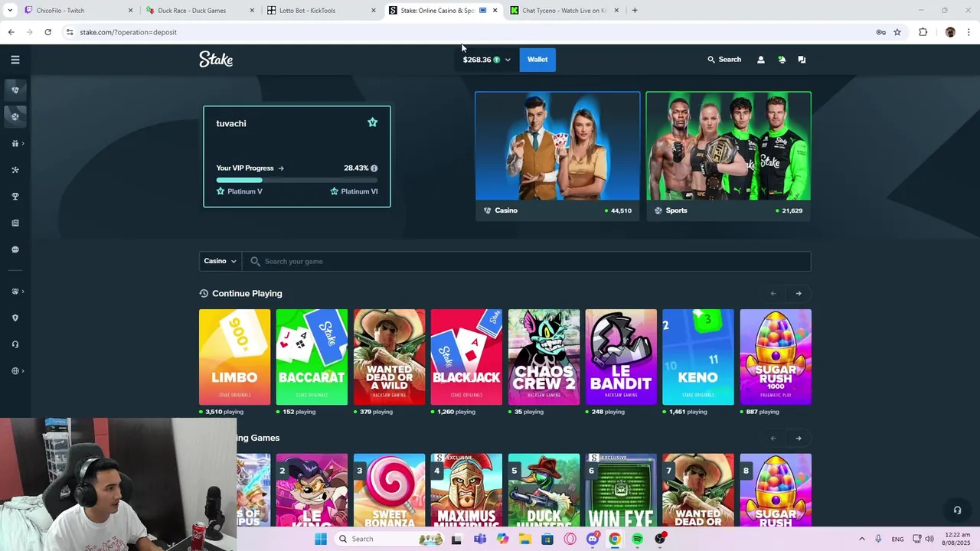Open the user profile icon in header
The width and height of the screenshot is (980, 551).
coord(760,60)
